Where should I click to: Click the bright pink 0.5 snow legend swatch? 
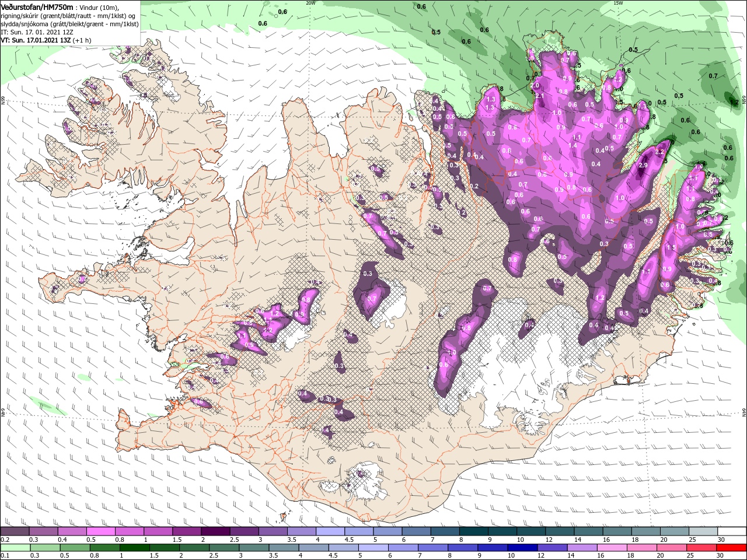click(x=101, y=532)
